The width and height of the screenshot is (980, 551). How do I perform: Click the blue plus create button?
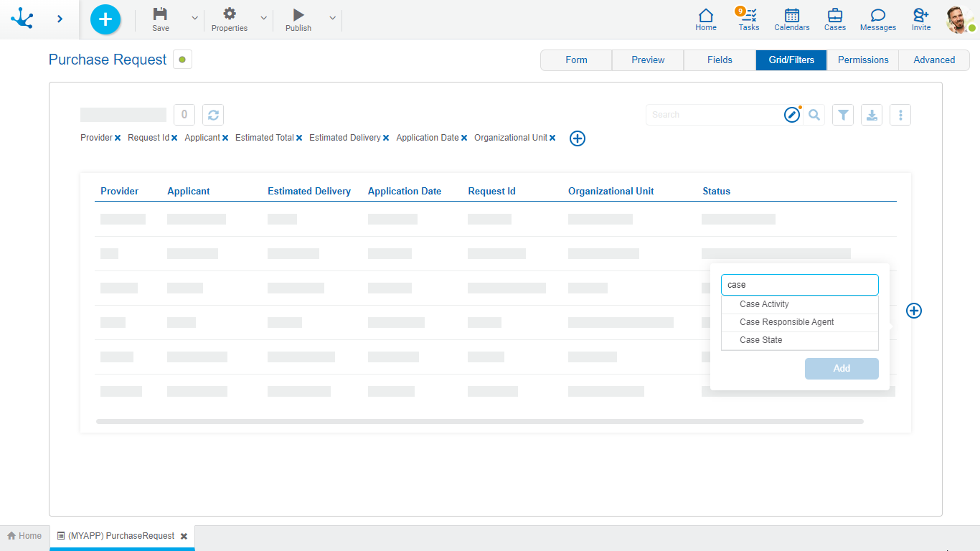[105, 19]
